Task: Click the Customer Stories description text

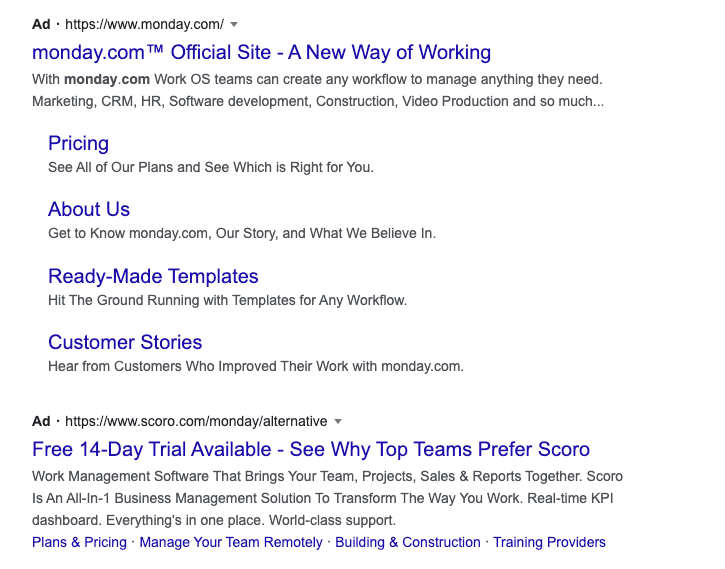Action: (256, 367)
